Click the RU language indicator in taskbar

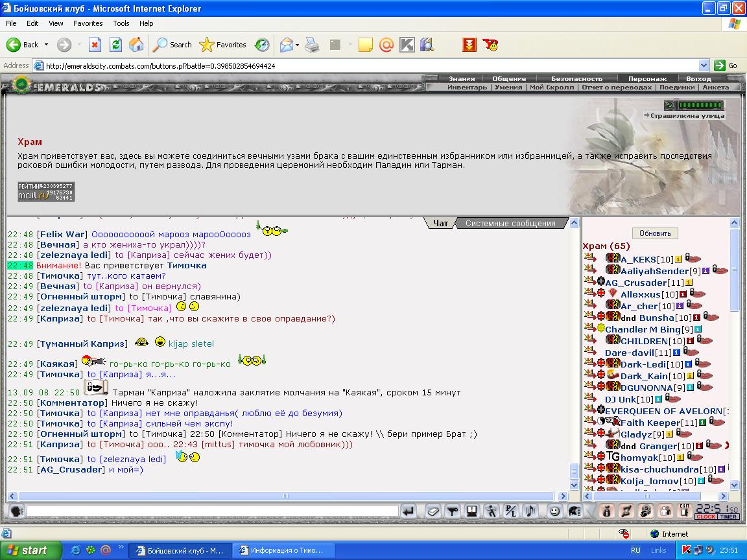coord(635,550)
